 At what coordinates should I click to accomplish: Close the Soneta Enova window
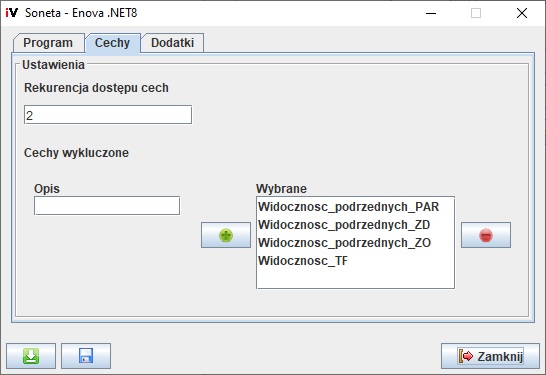coord(522,13)
